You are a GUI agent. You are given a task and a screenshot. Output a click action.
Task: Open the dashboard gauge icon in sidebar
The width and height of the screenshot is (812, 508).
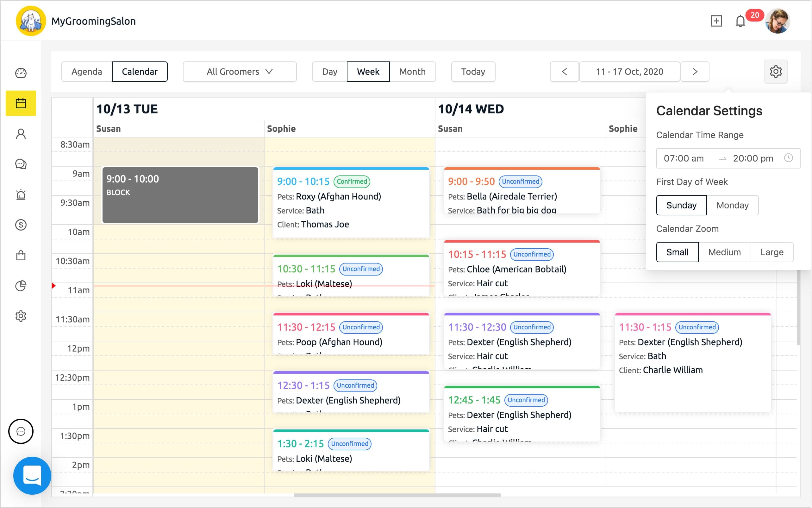[21, 73]
